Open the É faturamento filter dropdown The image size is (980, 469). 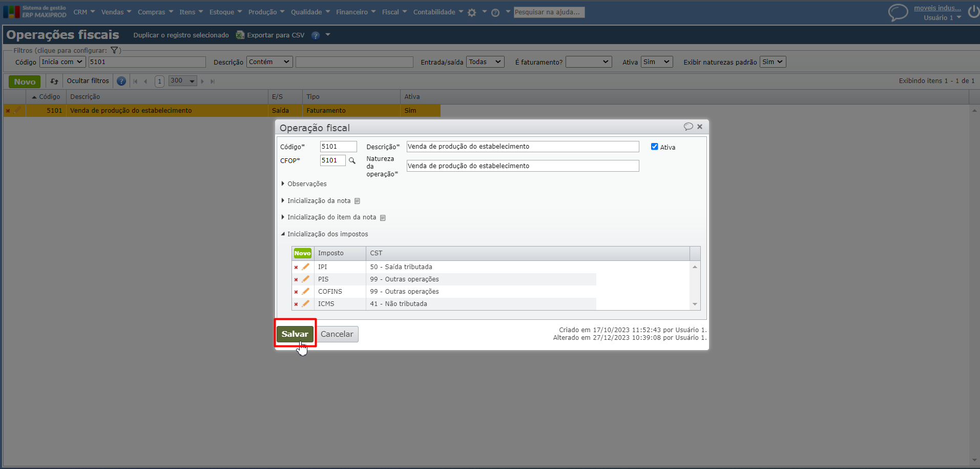(x=589, y=62)
